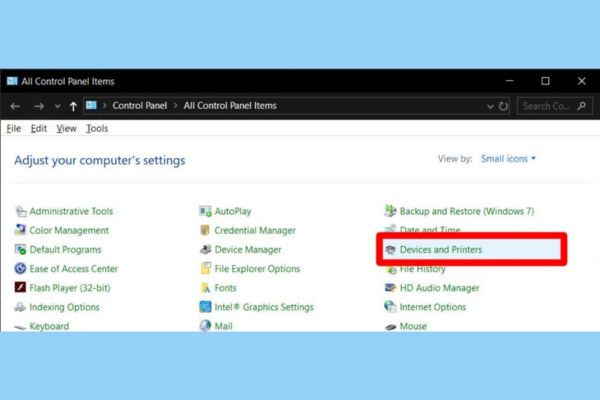Click the Intel Graphics Settings icon
The width and height of the screenshot is (600, 400).
(205, 307)
